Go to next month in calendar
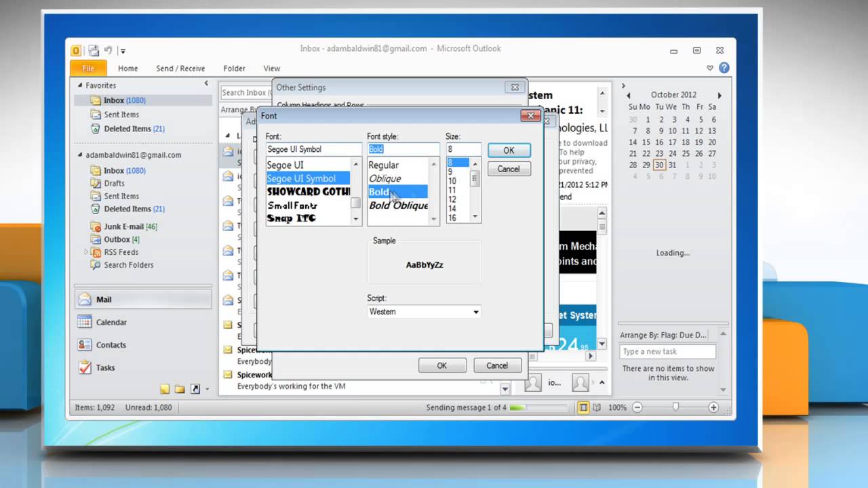 (x=719, y=96)
